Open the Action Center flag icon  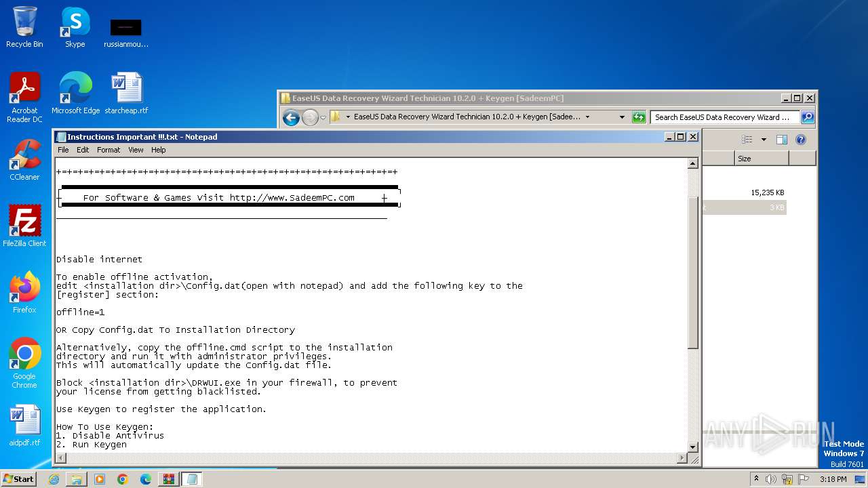(802, 479)
